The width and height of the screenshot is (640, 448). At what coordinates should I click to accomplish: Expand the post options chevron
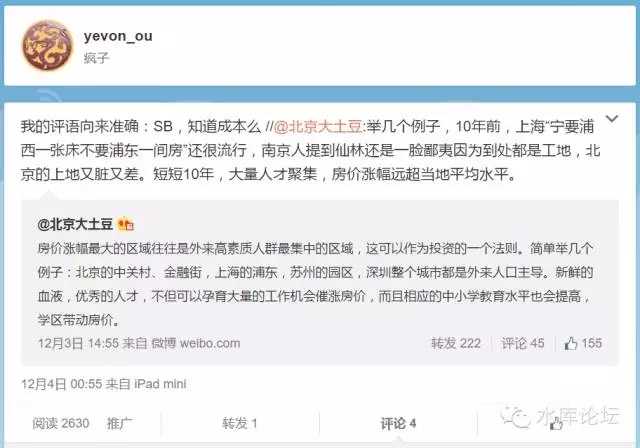[611, 119]
